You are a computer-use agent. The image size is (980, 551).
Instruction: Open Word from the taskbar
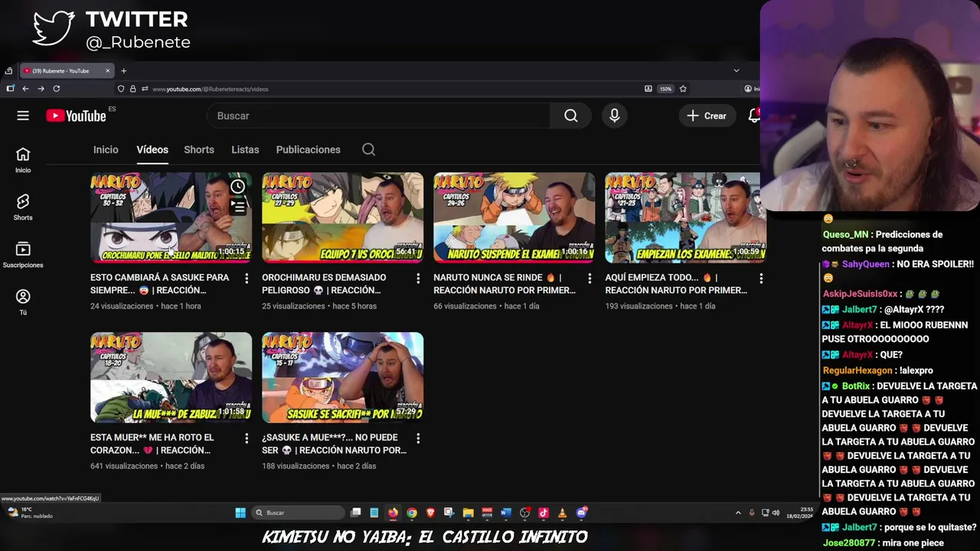coord(505,513)
